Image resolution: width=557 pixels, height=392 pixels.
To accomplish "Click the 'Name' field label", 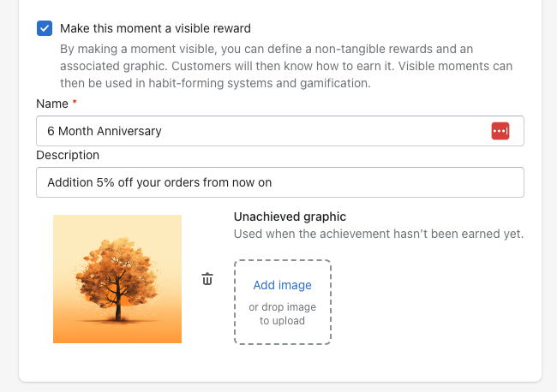I will pos(51,104).
